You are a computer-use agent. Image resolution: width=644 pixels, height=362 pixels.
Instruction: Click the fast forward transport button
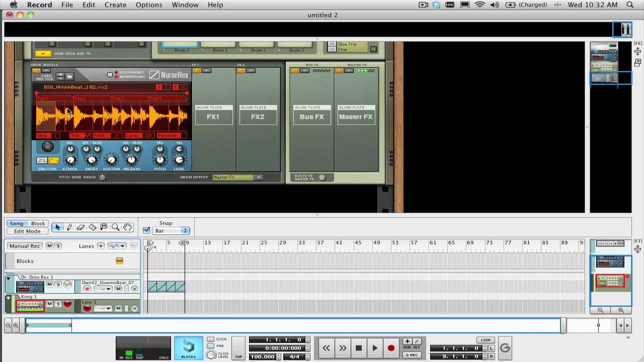(x=343, y=348)
